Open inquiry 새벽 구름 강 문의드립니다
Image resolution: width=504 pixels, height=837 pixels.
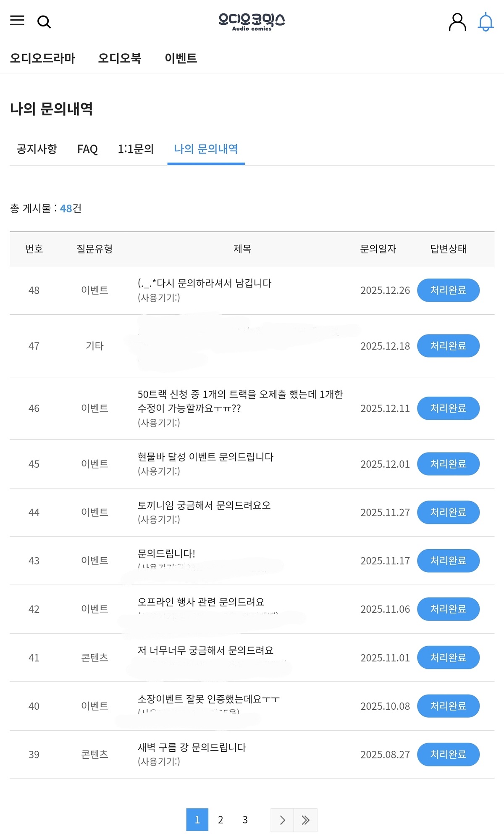point(192,747)
